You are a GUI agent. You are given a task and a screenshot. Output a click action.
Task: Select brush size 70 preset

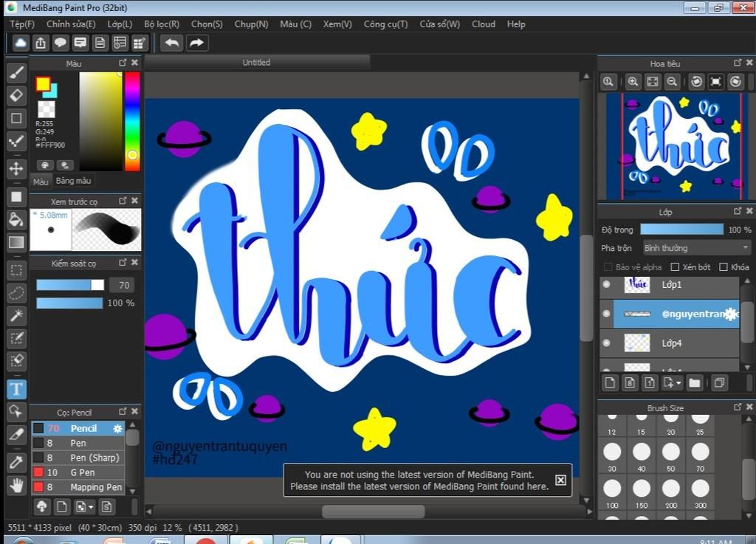700,456
